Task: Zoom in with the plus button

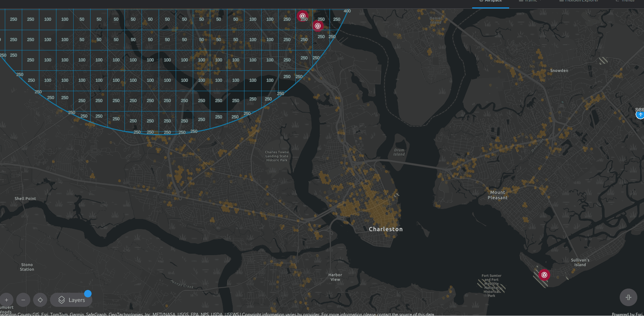Action: [6, 300]
